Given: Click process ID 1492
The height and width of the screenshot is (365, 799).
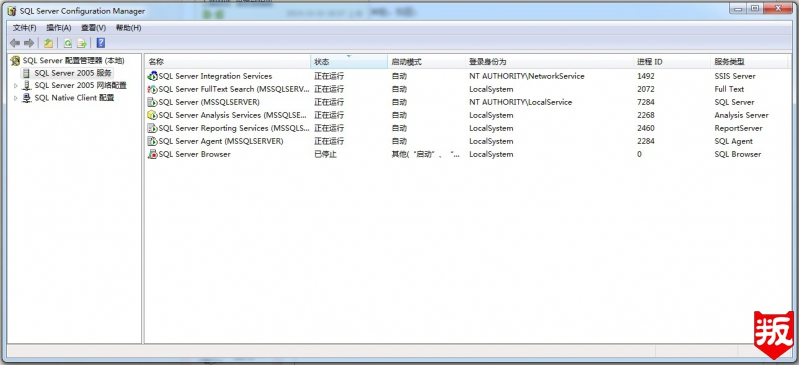Looking at the screenshot, I should tap(646, 76).
